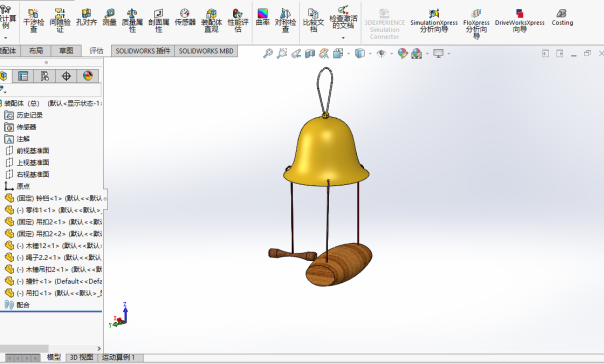Open the view orientation dropdown arrow
The height and width of the screenshot is (364, 604).
(348, 54)
